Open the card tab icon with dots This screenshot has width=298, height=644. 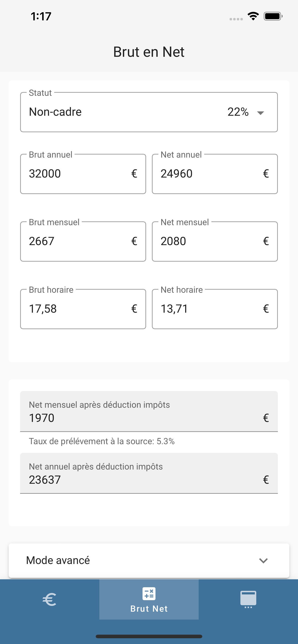pyautogui.click(x=248, y=599)
